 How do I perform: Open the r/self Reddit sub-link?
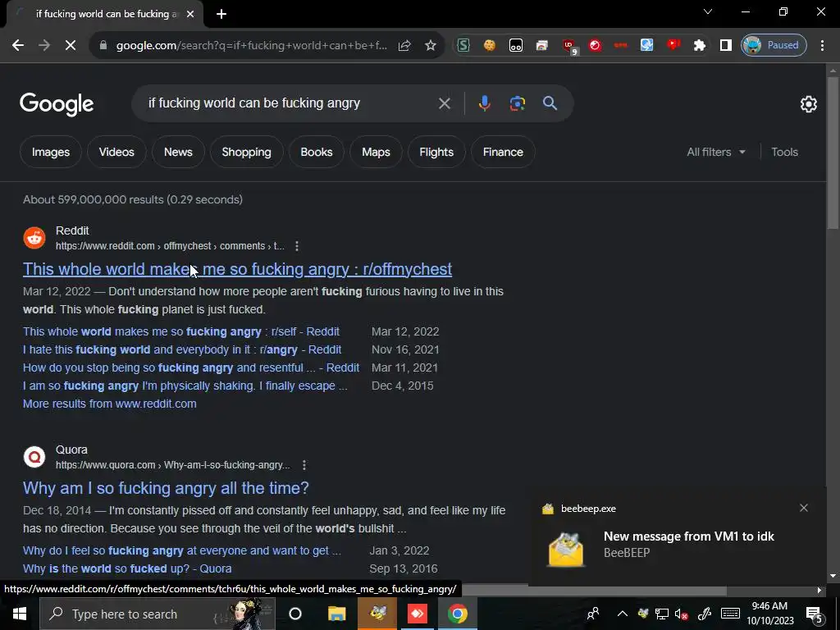click(x=181, y=331)
